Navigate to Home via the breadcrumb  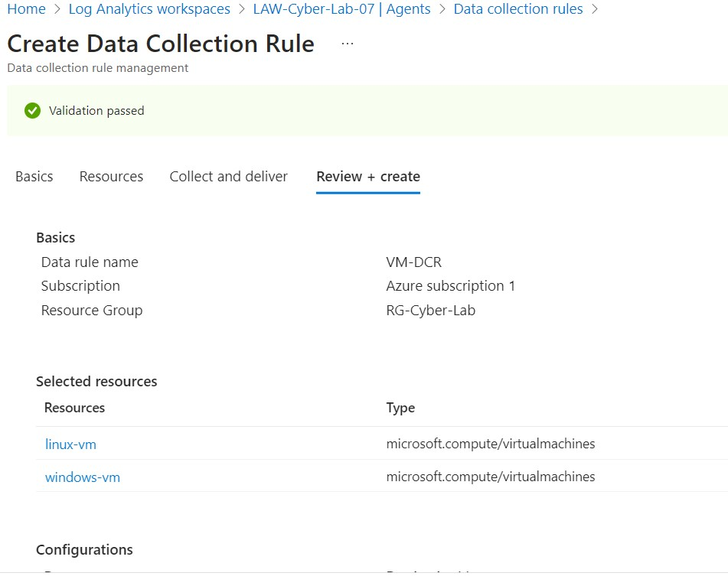click(x=26, y=9)
